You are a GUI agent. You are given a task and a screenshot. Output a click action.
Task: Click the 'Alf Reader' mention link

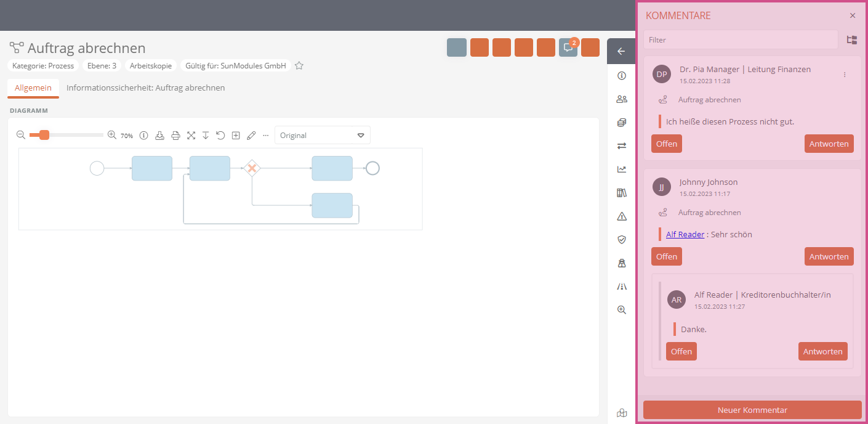click(685, 234)
